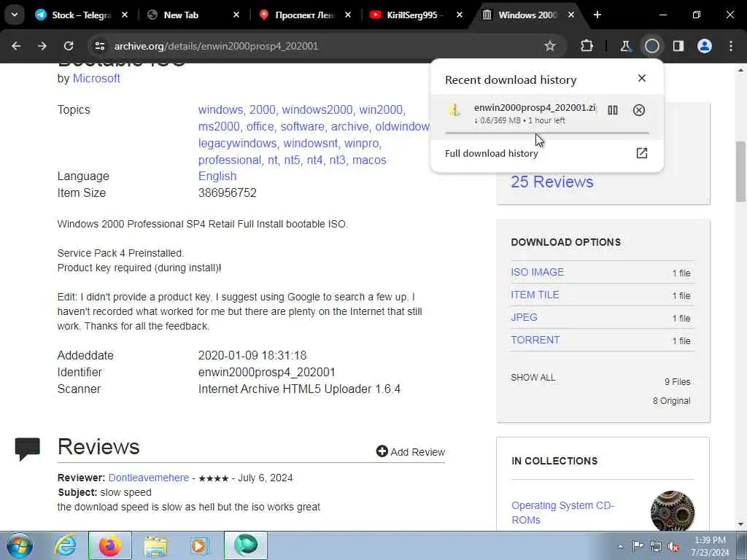The height and width of the screenshot is (560, 747).
Task: Open the taskbar clock showing 1:39 PM
Action: tap(711, 546)
